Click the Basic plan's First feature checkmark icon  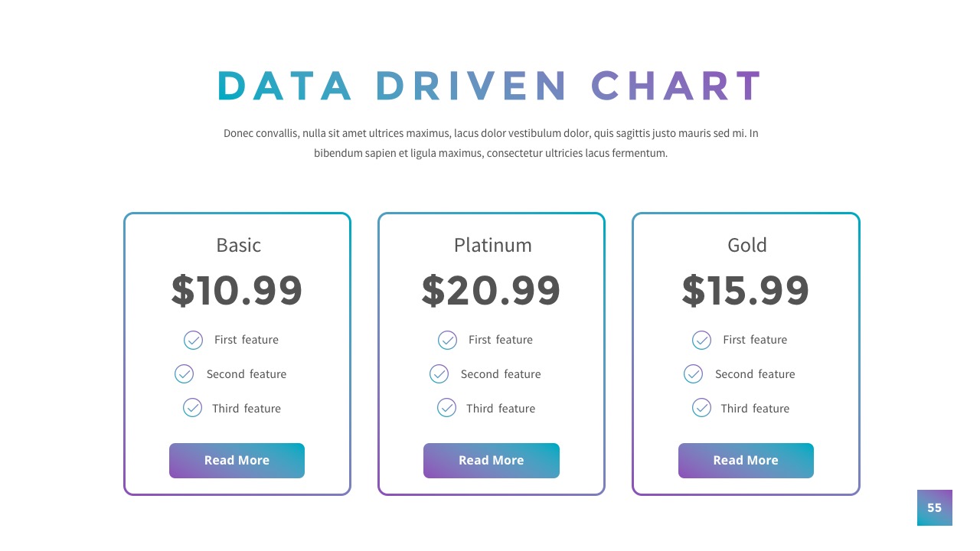coord(193,340)
